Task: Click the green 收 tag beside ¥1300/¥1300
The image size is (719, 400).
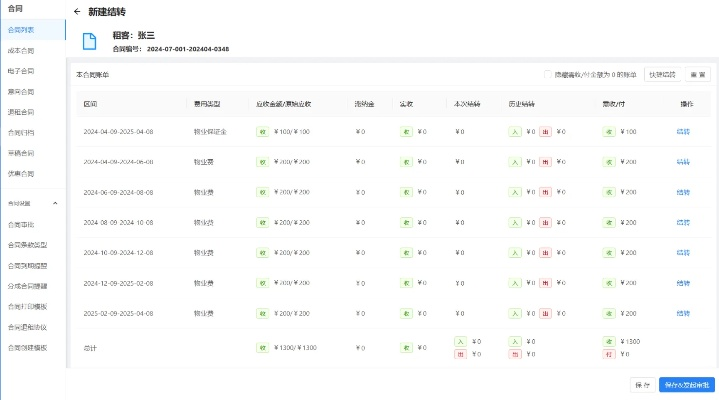Action: [263, 347]
